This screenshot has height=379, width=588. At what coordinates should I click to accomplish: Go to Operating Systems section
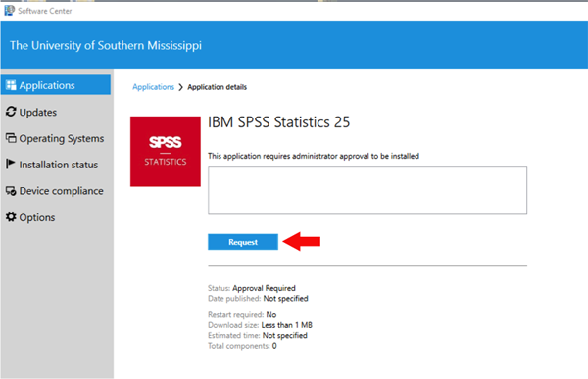click(56, 138)
